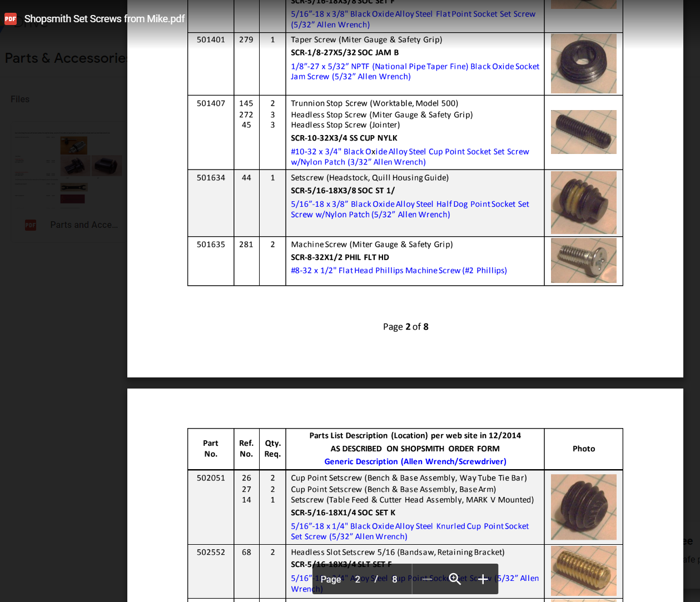Select the current page number field showing 2
Viewport: 700px width, 602px height.
tap(358, 579)
